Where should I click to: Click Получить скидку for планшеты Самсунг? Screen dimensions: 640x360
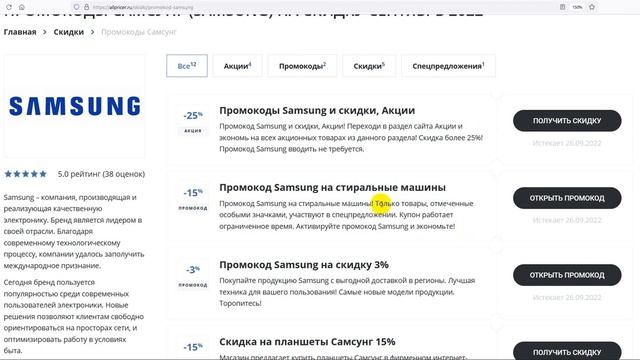(x=567, y=351)
